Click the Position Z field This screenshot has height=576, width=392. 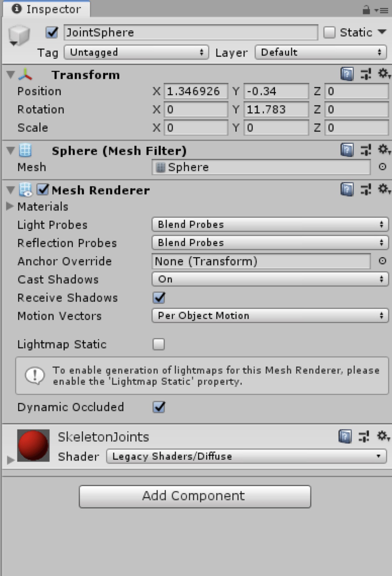click(x=357, y=91)
